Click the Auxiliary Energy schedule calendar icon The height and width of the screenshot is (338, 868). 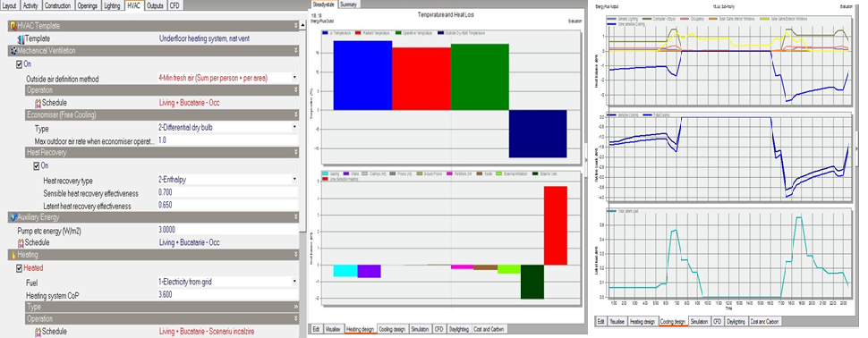pos(21,242)
